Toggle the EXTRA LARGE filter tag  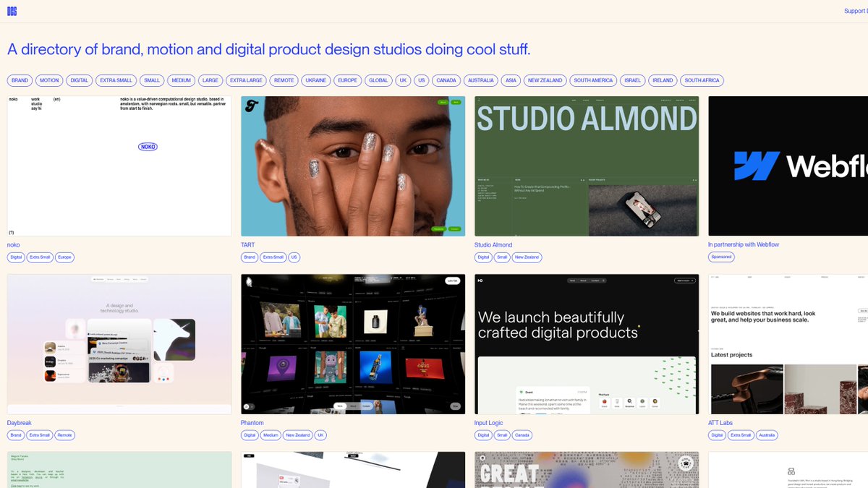[x=247, y=80]
